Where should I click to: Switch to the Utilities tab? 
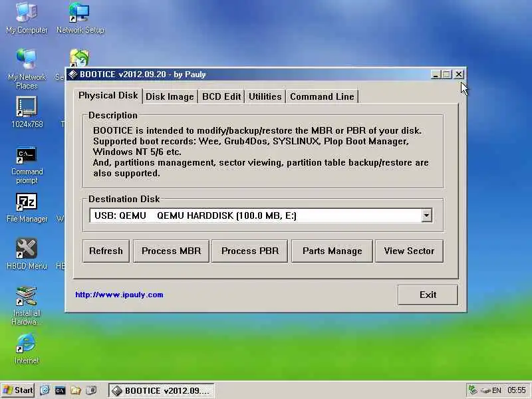265,96
